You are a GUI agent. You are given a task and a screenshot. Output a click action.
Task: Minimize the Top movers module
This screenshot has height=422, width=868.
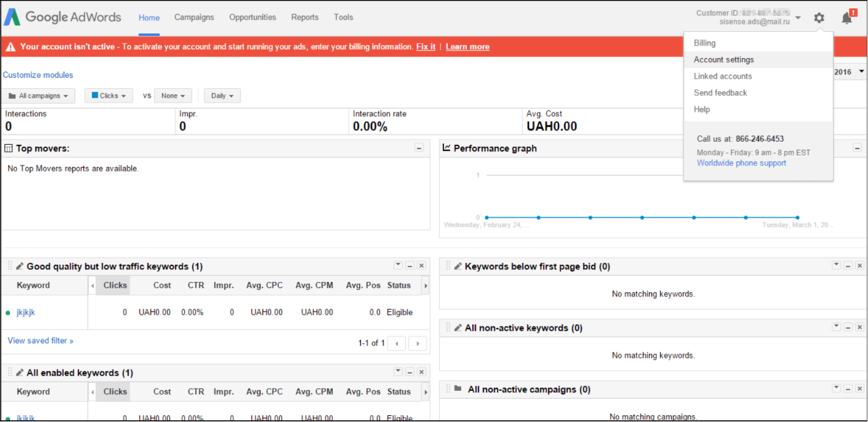click(x=419, y=148)
